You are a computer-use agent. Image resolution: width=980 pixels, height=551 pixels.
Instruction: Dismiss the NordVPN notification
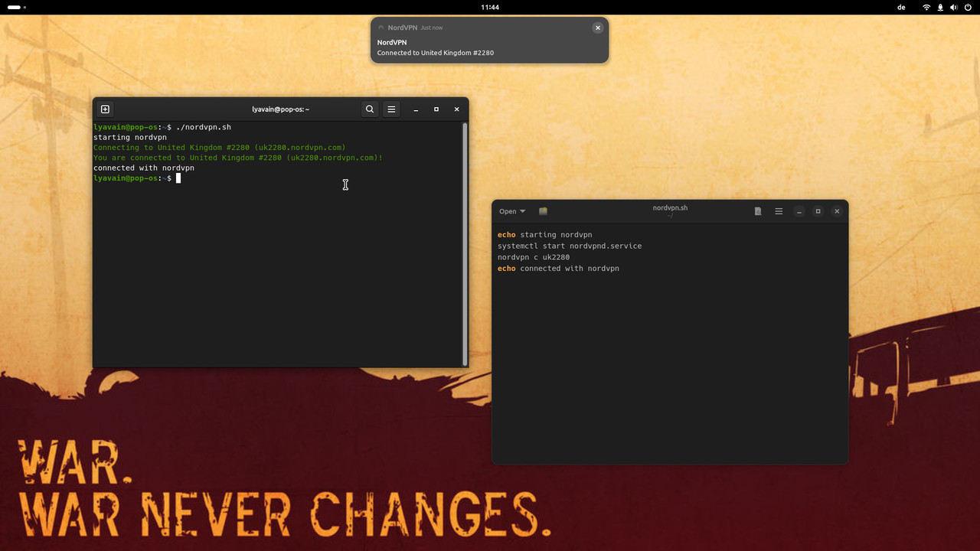pyautogui.click(x=598, y=28)
